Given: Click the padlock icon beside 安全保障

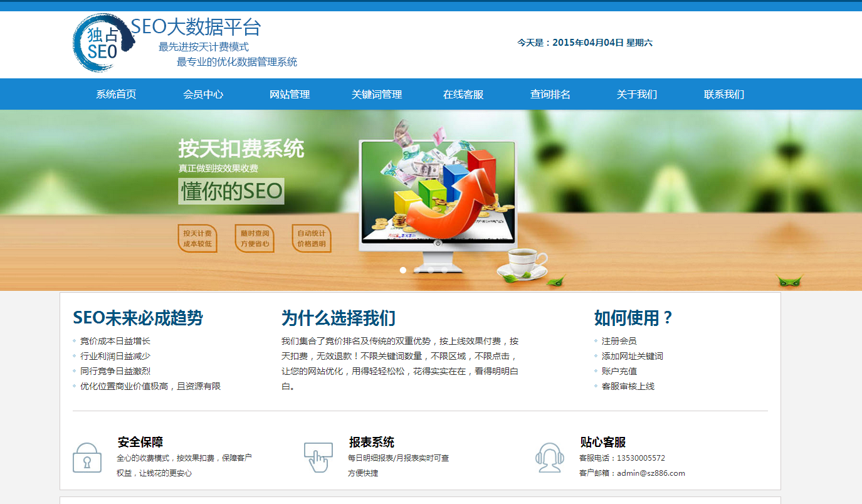Looking at the screenshot, I should pos(87,458).
